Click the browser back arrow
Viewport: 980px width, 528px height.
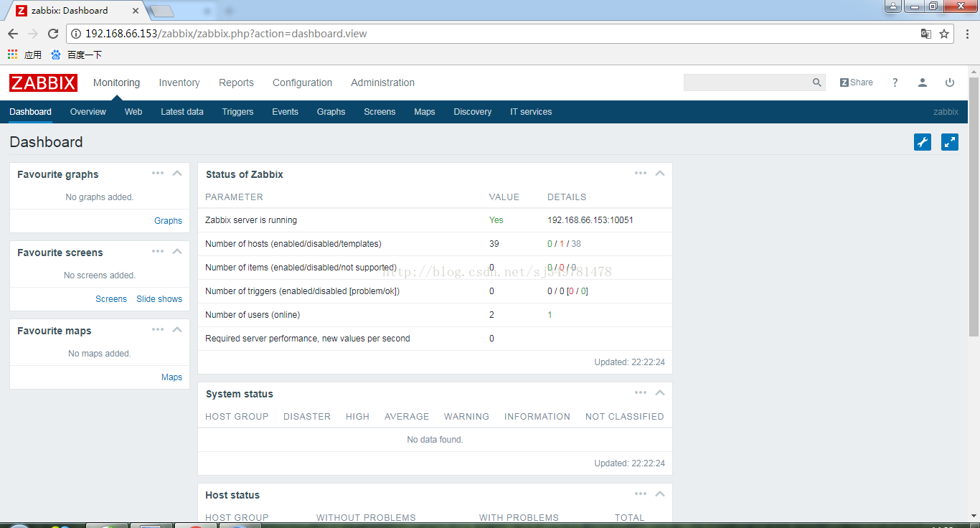(13, 34)
